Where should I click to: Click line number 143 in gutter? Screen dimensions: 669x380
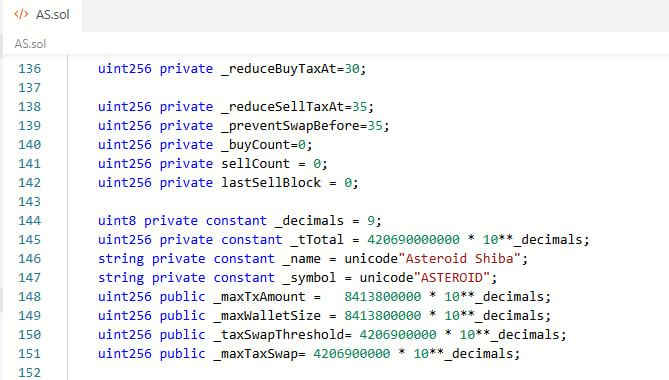pos(29,202)
